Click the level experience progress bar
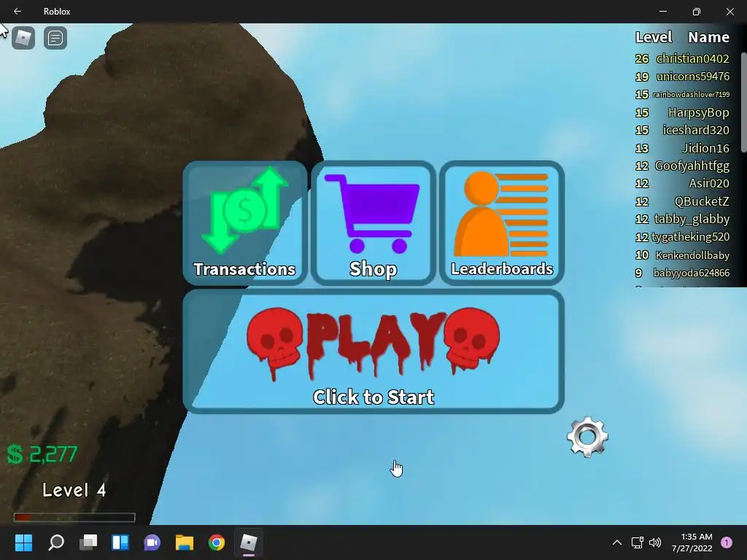 [74, 517]
